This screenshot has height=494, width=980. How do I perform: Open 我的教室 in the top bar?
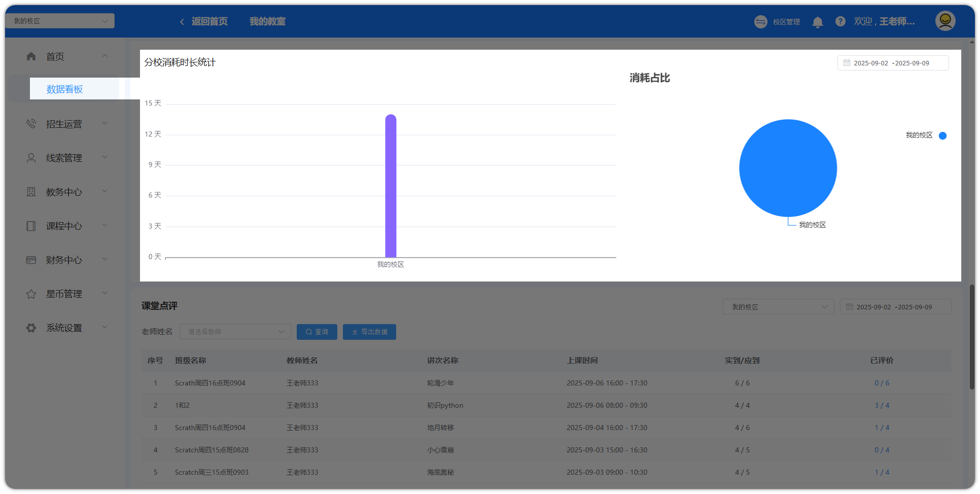[x=267, y=21]
